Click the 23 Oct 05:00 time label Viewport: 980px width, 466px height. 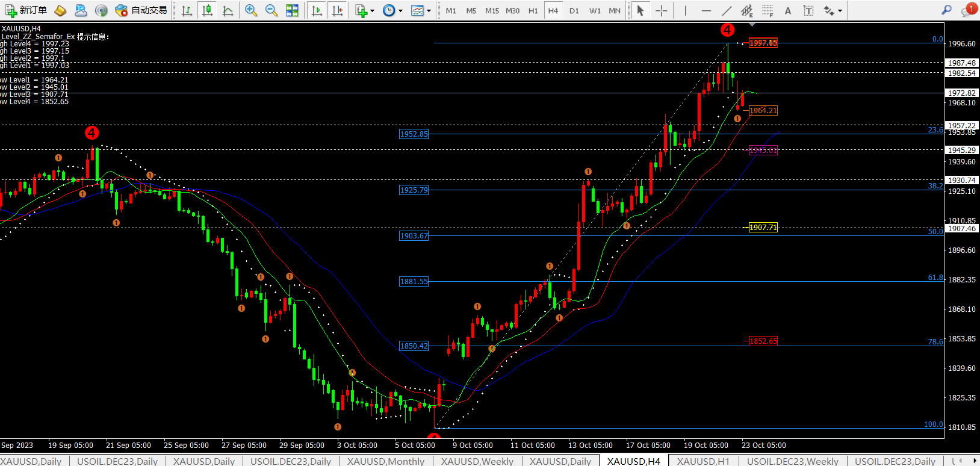tap(764, 446)
